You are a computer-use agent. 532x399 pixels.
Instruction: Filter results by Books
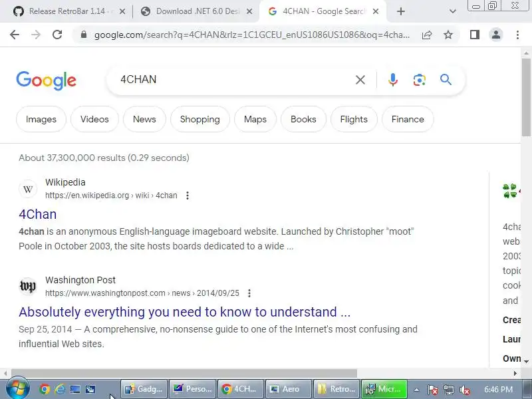[303, 119]
